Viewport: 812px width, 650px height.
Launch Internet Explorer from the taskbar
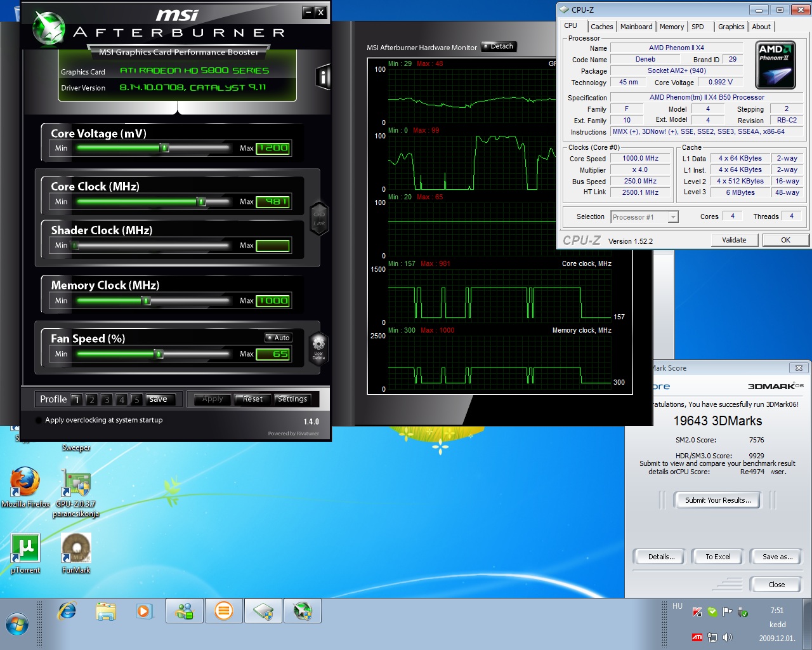pos(67,611)
